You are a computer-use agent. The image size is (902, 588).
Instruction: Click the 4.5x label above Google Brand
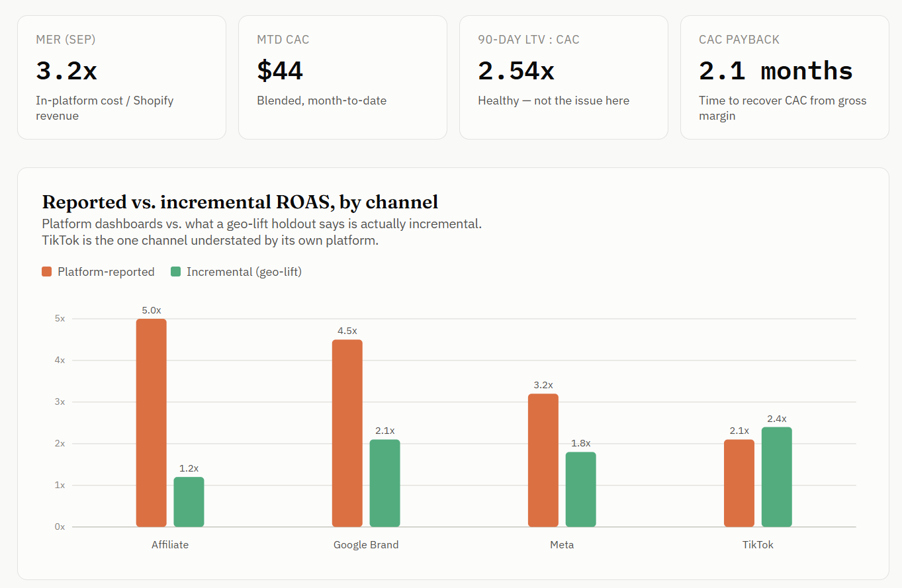click(x=347, y=331)
